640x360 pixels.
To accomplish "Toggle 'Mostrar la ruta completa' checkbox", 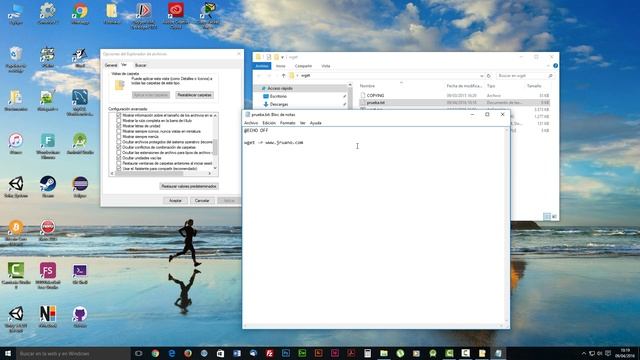I will [119, 121].
